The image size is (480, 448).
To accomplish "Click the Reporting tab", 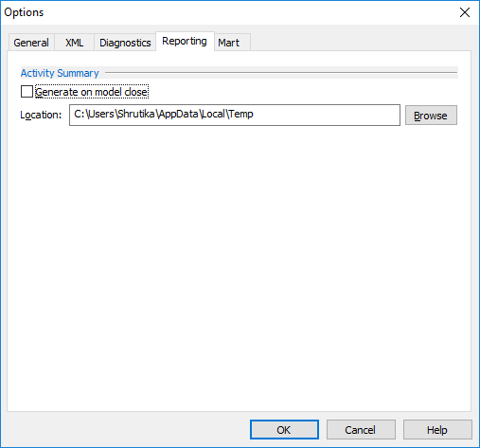I will pyautogui.click(x=185, y=41).
